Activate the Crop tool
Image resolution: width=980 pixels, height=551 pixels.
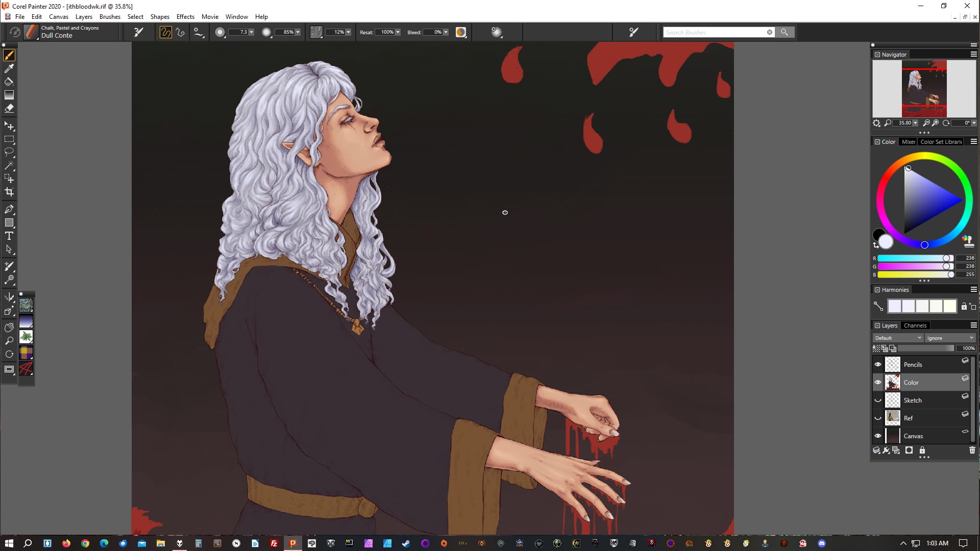tap(9, 192)
